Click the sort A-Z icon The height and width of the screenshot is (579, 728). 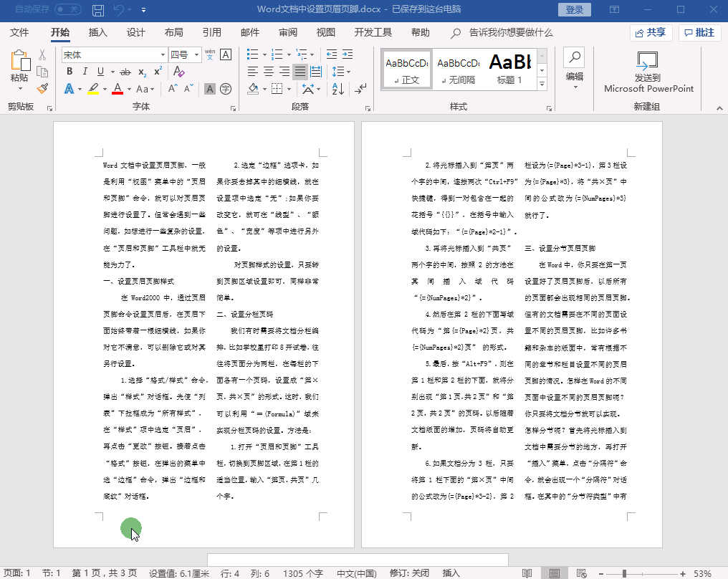click(339, 89)
